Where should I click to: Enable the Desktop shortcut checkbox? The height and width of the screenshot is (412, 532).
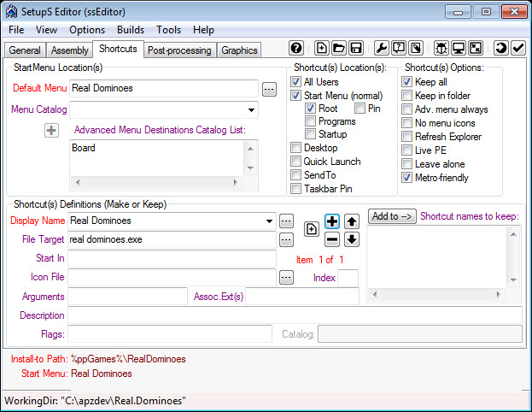[x=295, y=148]
